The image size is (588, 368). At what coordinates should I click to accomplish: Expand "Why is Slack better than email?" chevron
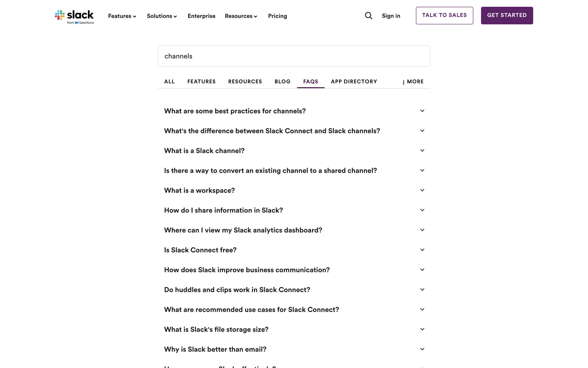[422, 349]
